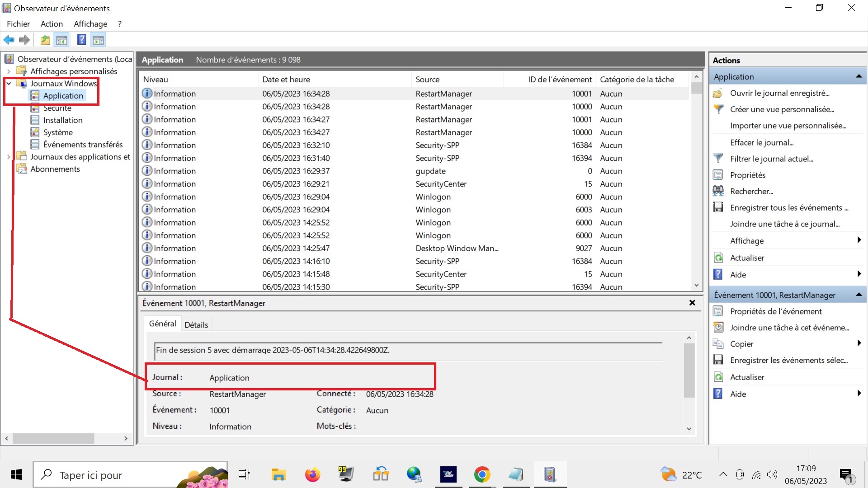Close the event preview pane with X
The image size is (868, 488).
click(x=692, y=303)
